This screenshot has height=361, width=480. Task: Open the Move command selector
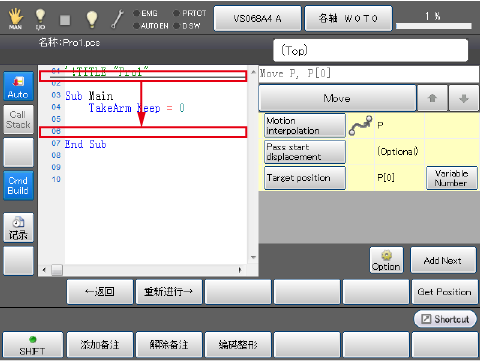[337, 98]
